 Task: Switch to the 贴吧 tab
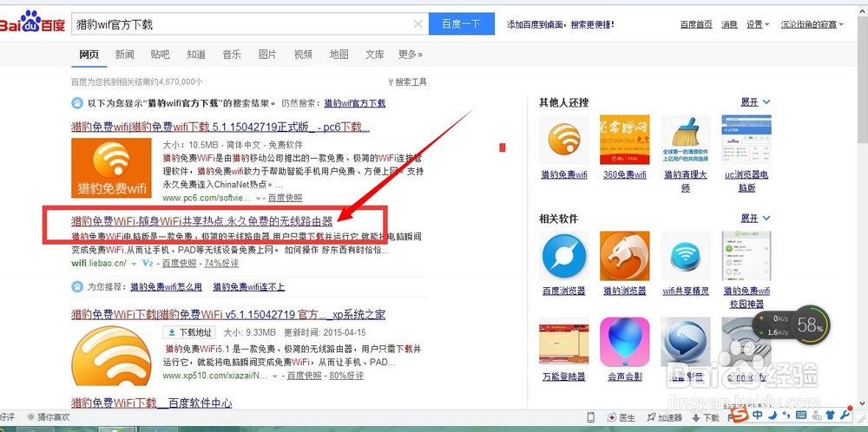point(160,54)
